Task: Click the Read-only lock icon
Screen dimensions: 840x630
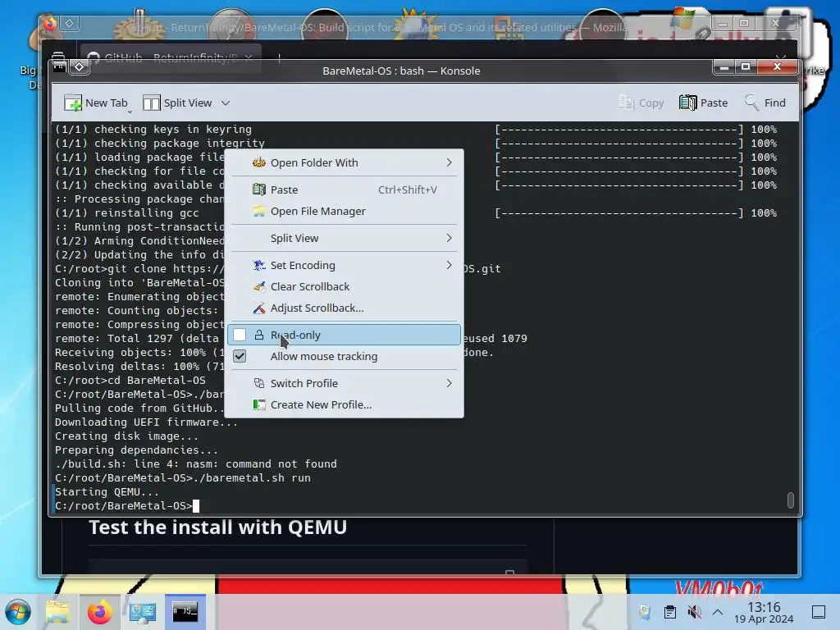Action: [x=259, y=335]
